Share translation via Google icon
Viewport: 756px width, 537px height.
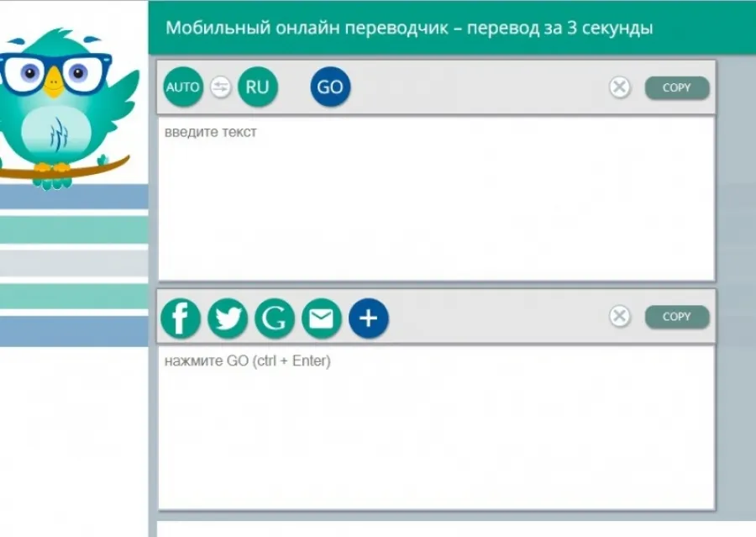pos(275,318)
